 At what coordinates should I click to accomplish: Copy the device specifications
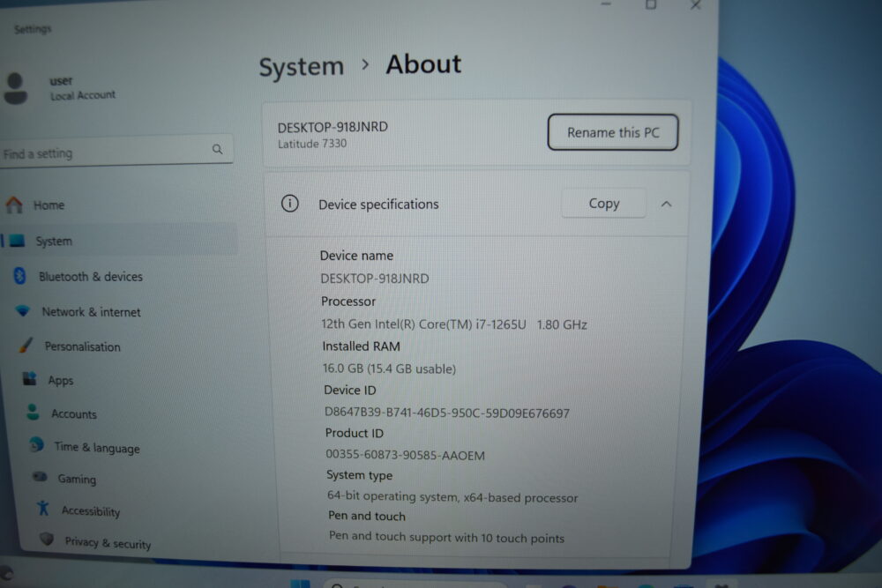click(x=603, y=203)
